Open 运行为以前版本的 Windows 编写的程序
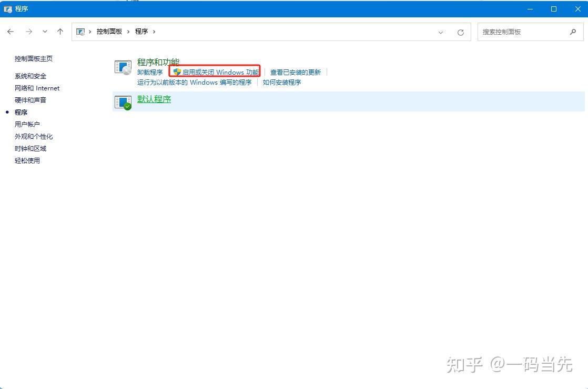 194,82
